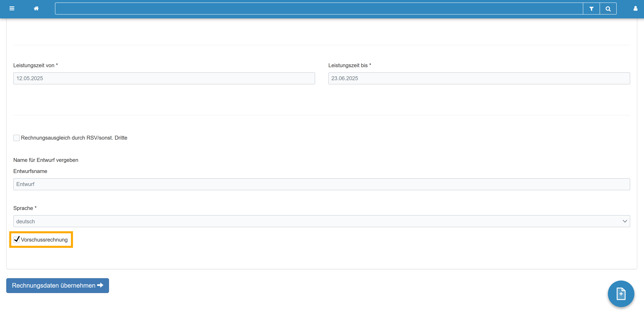The image size is (644, 317).
Task: Enable Rechnungsausgleich durch RSV/sonst. Dritte checkbox
Action: (x=17, y=138)
